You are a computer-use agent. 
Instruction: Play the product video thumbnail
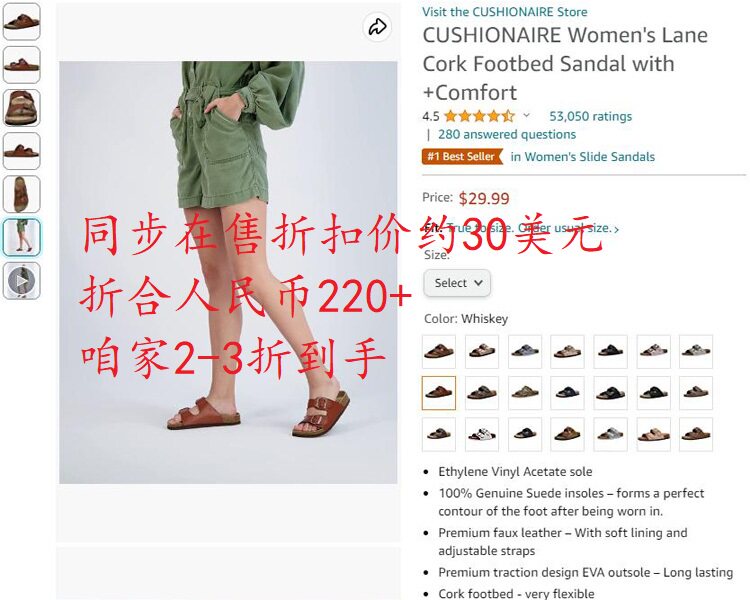22,280
